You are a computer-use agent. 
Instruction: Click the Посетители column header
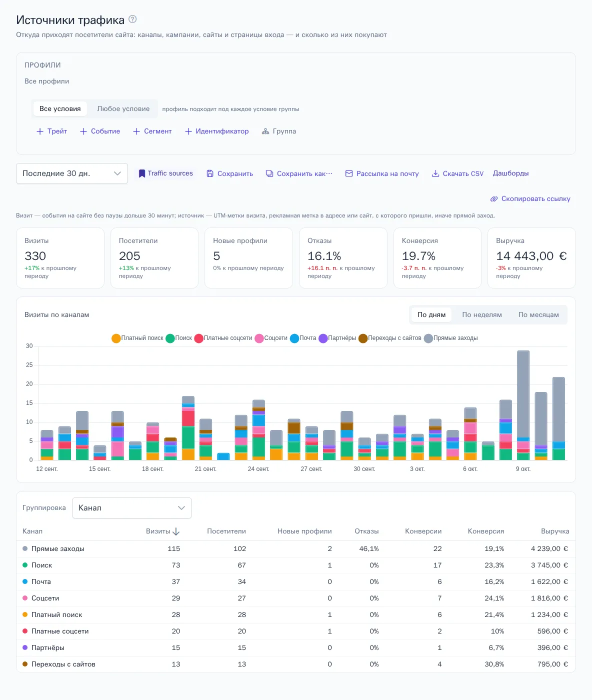226,531
